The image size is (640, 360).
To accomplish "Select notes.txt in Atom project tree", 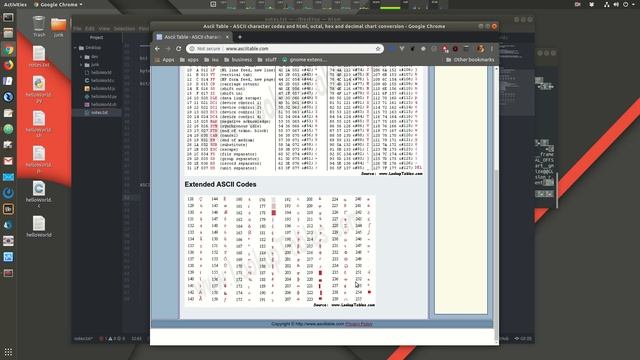I will click(99, 112).
